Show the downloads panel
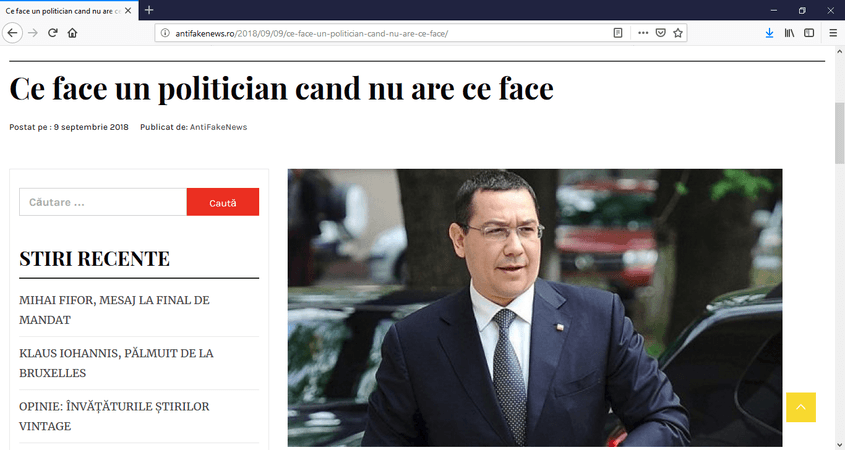Screen dimensions: 845x450 769,33
